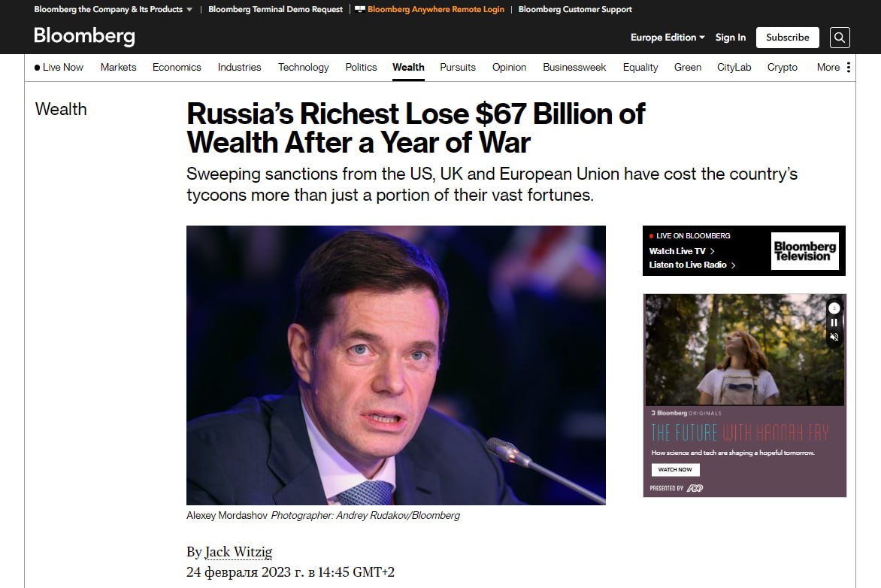Click the Bloomberg Anywhere Remote Login icon
Image resolution: width=881 pixels, height=588 pixels.
(x=360, y=9)
